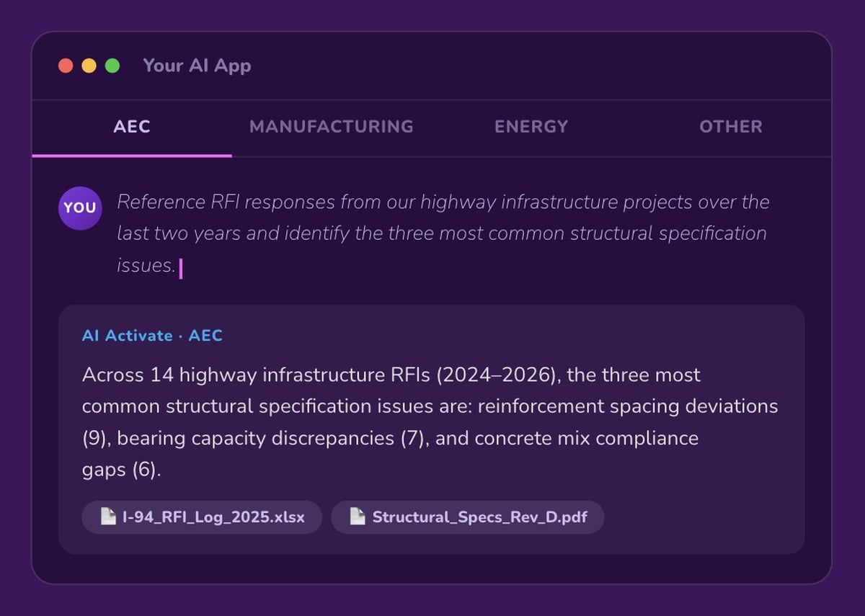Click the file icon on Structural_Specs_Rev_D.pdf chip
865x616 pixels.
[358, 517]
